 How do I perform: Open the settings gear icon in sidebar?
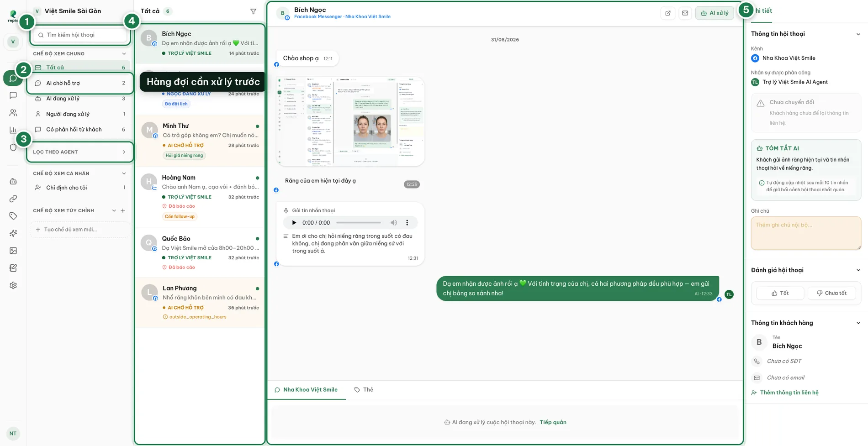pos(13,285)
